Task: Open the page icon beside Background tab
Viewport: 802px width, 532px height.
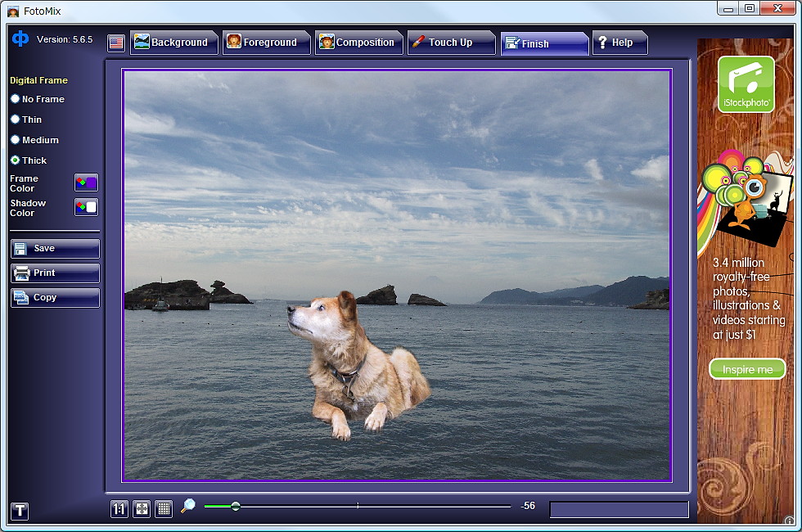Action: [x=115, y=43]
